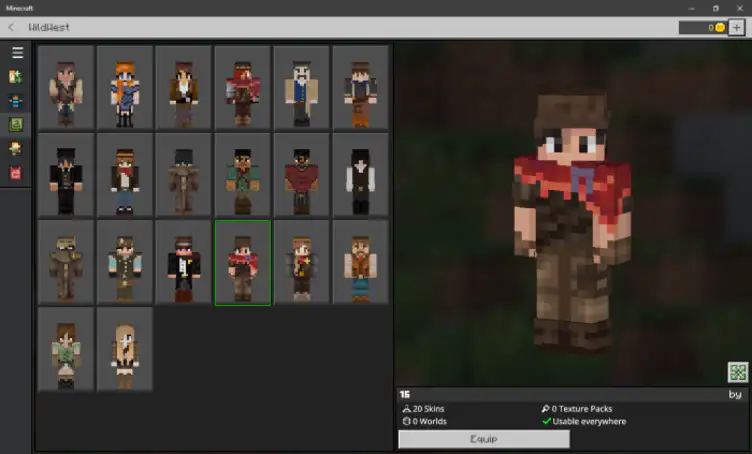Select the orange-haired girl skin

tap(125, 88)
